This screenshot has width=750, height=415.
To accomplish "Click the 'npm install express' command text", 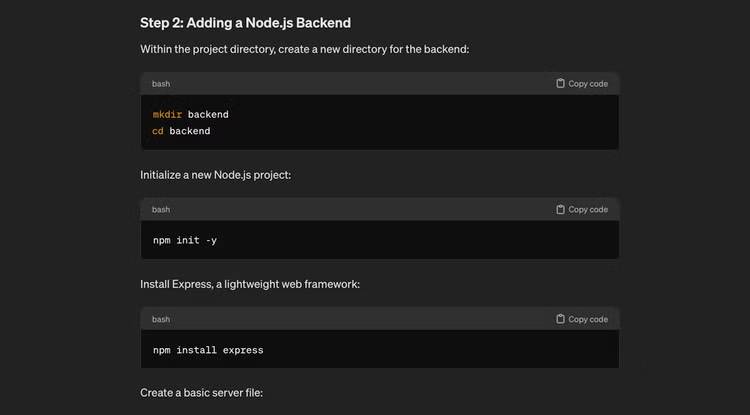I will click(x=208, y=350).
